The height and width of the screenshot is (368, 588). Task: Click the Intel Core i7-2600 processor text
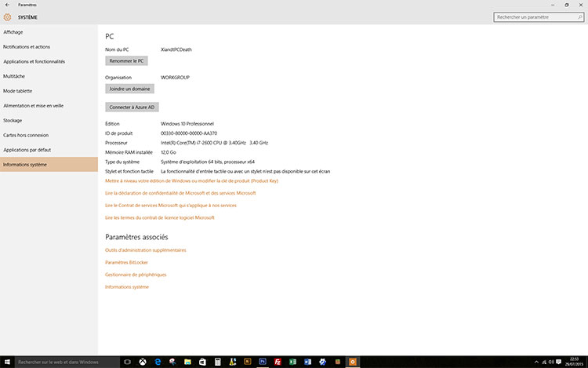coord(214,143)
